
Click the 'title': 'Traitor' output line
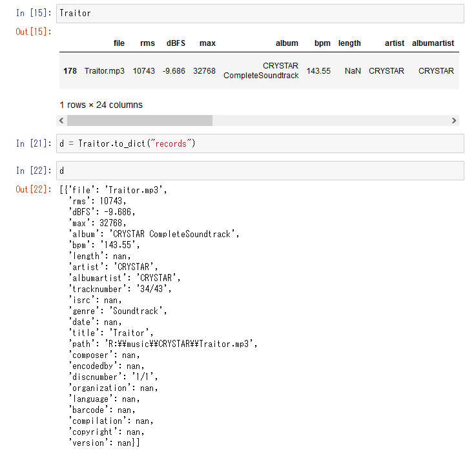(111, 333)
